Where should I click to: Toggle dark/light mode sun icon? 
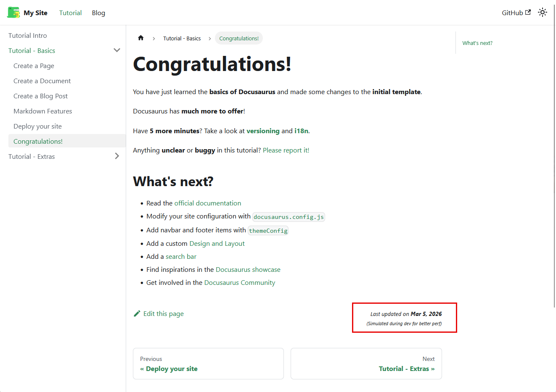(x=543, y=13)
